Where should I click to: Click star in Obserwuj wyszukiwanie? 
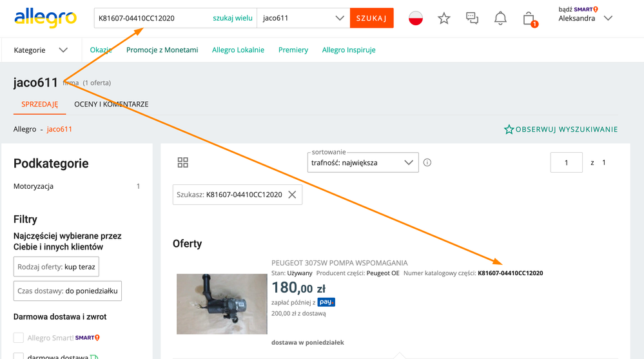(509, 130)
